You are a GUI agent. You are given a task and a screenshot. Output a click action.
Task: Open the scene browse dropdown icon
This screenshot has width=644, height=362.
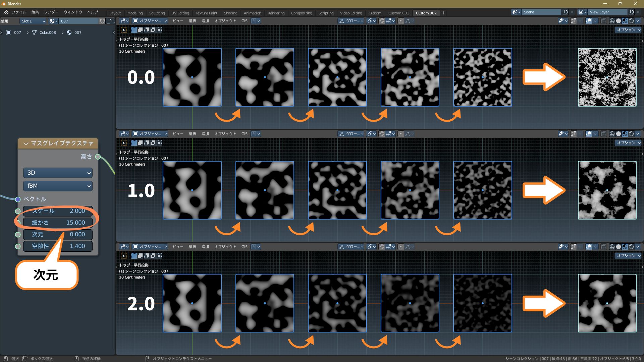pos(516,12)
